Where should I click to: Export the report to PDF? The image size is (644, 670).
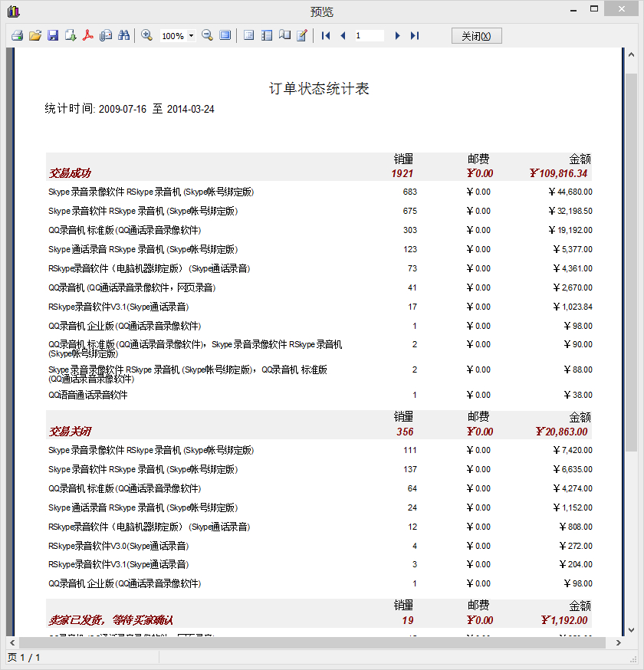pyautogui.click(x=88, y=35)
